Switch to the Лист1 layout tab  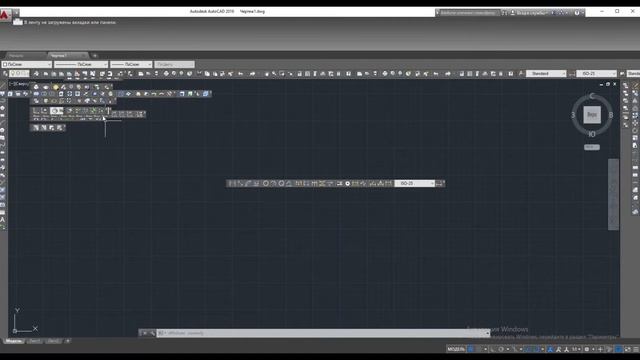(x=35, y=341)
